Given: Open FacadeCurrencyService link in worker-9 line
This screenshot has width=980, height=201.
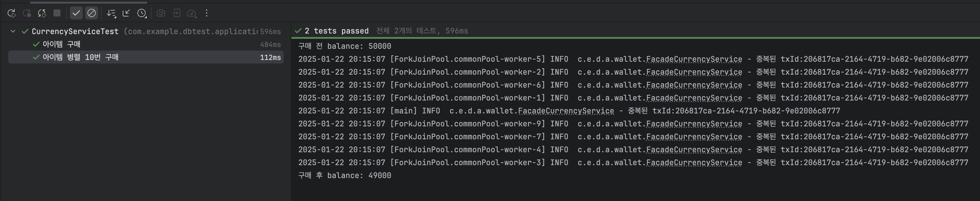Looking at the screenshot, I should 694,124.
